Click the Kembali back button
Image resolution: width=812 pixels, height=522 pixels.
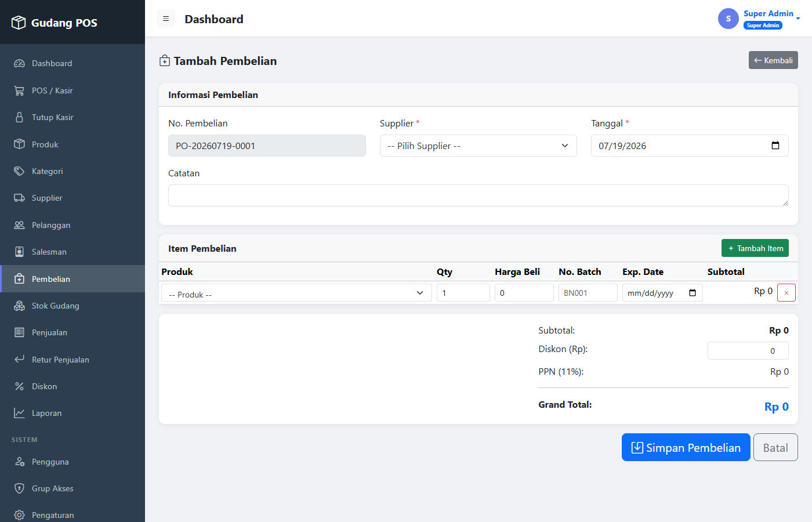[x=773, y=60]
